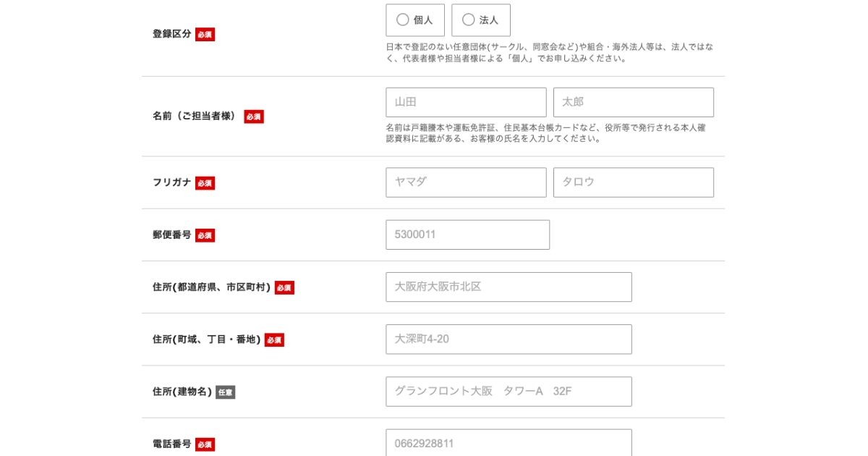Click the note text under 登録区分

click(x=550, y=54)
